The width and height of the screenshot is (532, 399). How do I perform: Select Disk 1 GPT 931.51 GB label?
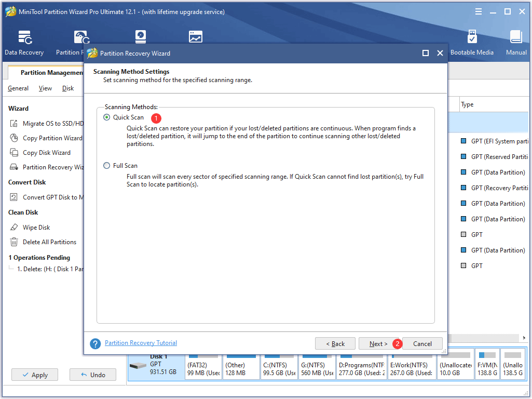coord(163,365)
